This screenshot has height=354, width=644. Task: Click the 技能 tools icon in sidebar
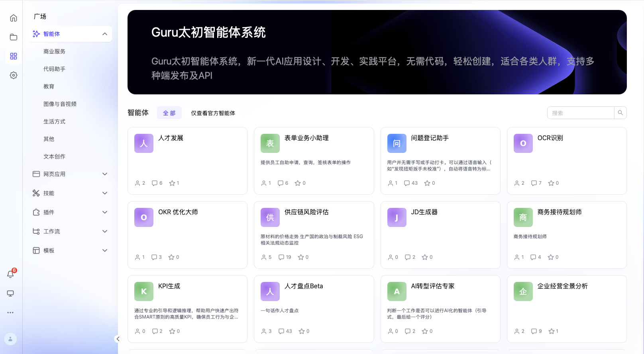tap(36, 193)
